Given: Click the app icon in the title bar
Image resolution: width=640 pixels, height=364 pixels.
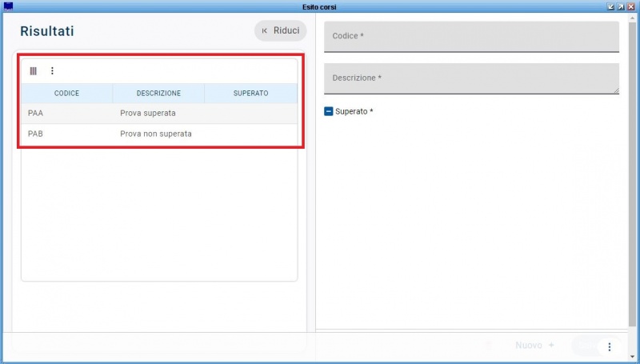Looking at the screenshot, I should pos(8,6).
